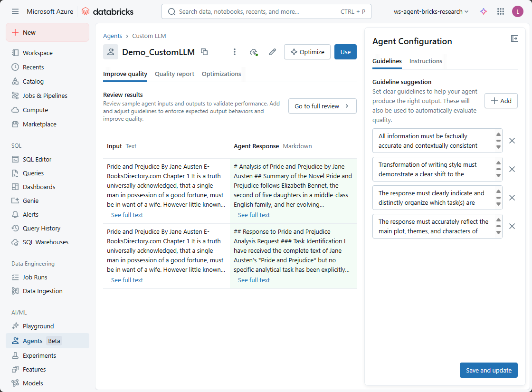Open the kebab menu for Demo_CustomLLM
This screenshot has width=532, height=392.
234,52
